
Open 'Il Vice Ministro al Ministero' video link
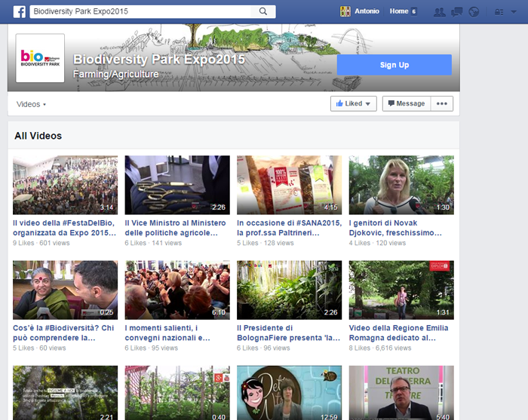[175, 228]
